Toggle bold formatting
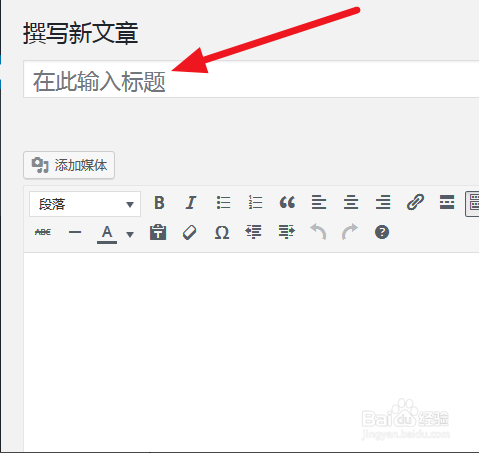 [x=159, y=203]
